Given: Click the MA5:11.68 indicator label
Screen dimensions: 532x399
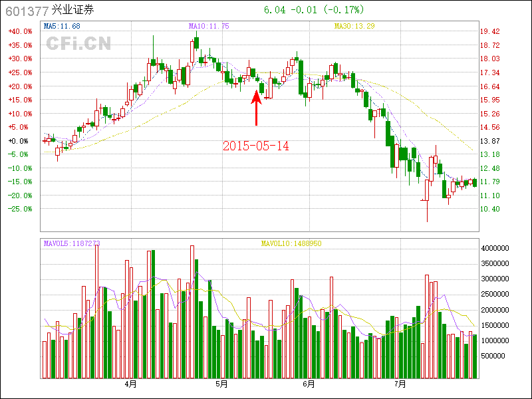Looking at the screenshot, I should point(62,26).
